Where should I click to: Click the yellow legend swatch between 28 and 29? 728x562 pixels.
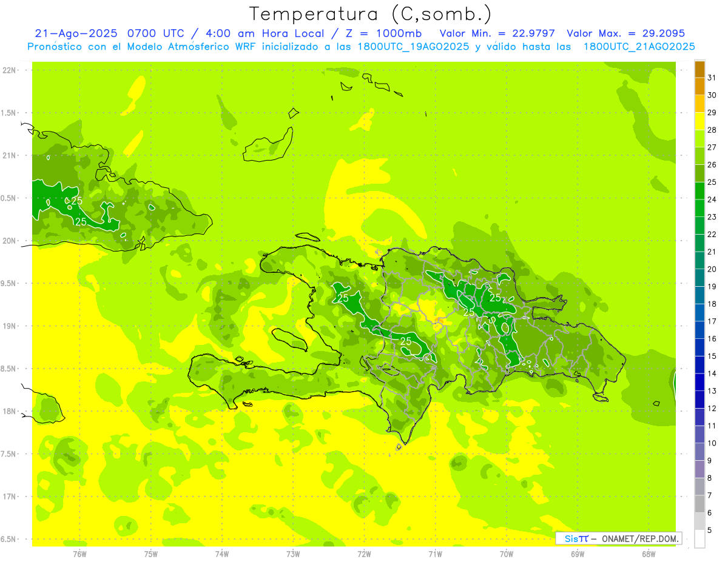click(699, 121)
